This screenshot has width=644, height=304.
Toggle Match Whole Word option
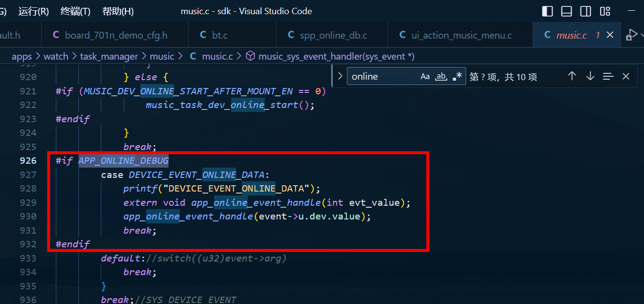(x=441, y=76)
